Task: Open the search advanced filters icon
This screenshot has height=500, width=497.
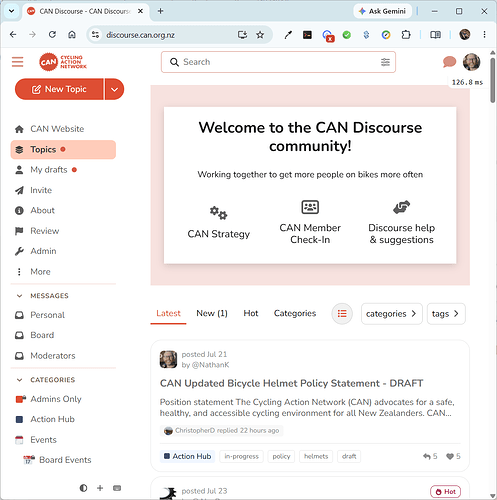Action: 385,62
